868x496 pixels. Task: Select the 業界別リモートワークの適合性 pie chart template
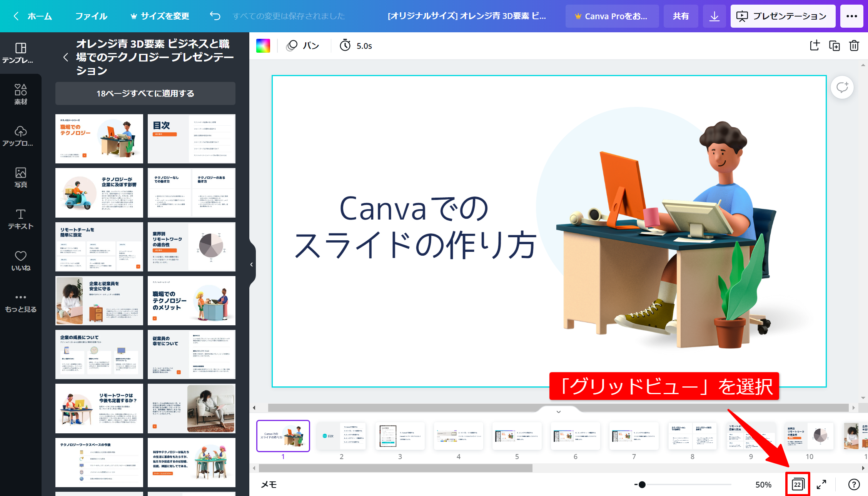click(x=192, y=247)
